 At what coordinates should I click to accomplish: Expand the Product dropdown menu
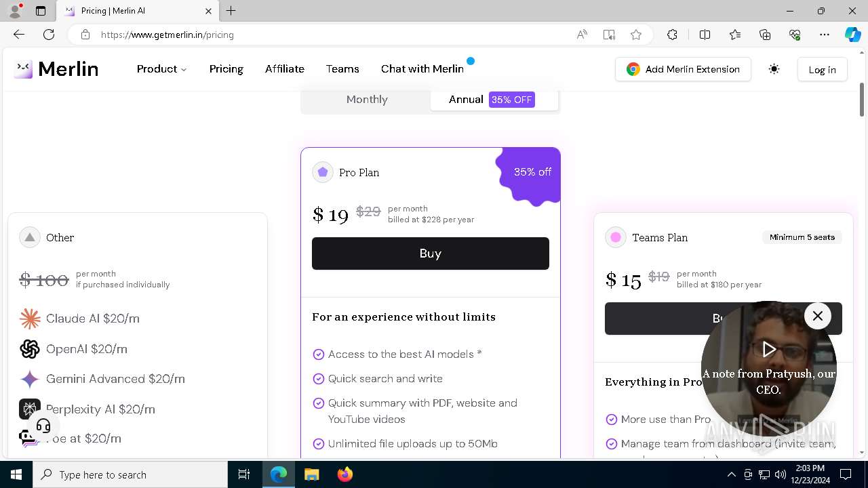coord(161,69)
